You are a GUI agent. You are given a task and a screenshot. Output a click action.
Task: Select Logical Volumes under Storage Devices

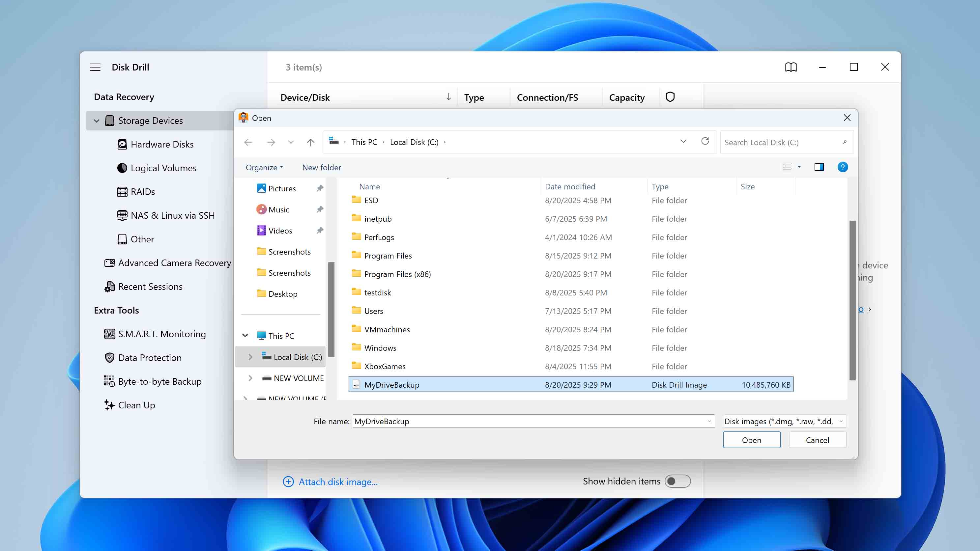pos(163,168)
